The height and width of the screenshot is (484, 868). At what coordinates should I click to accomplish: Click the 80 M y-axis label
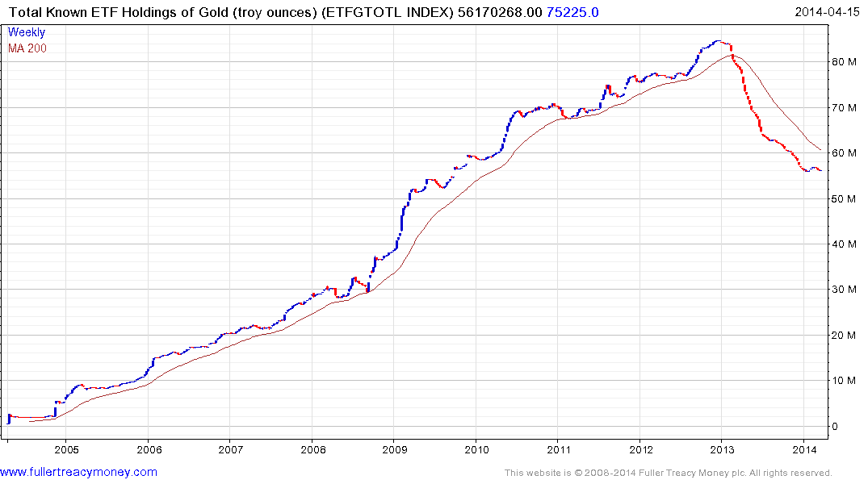click(844, 62)
